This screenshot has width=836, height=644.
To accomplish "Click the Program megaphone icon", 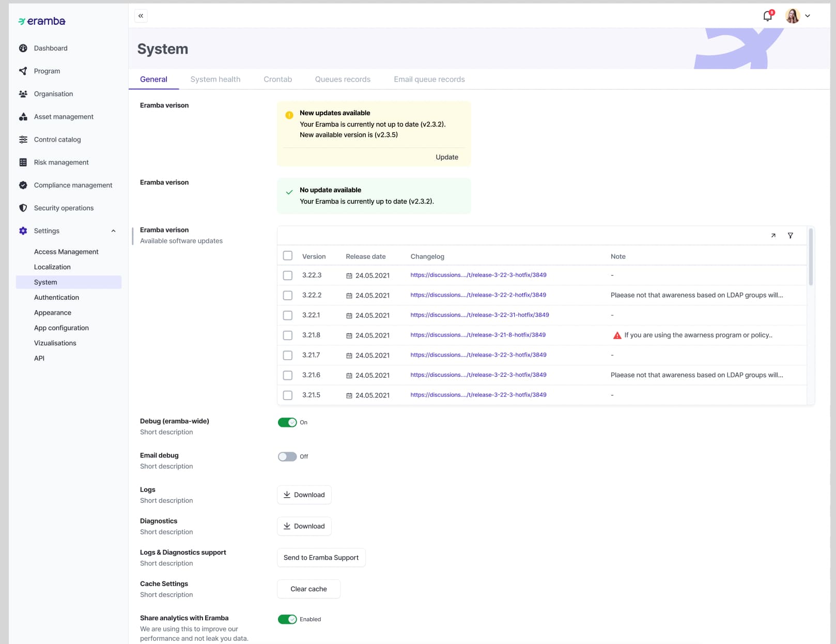I will tap(23, 71).
